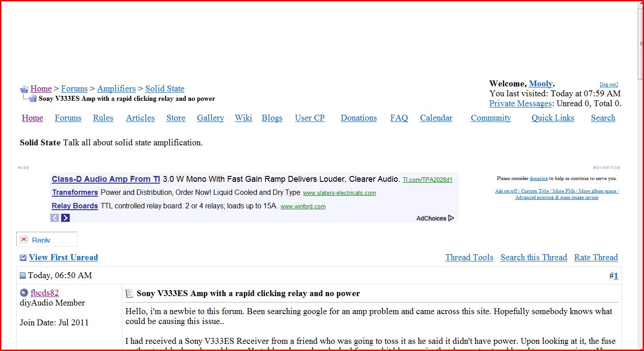This screenshot has height=351, width=644.
Task: Go to the Amplifiers breadcrumb
Action: pos(116,89)
